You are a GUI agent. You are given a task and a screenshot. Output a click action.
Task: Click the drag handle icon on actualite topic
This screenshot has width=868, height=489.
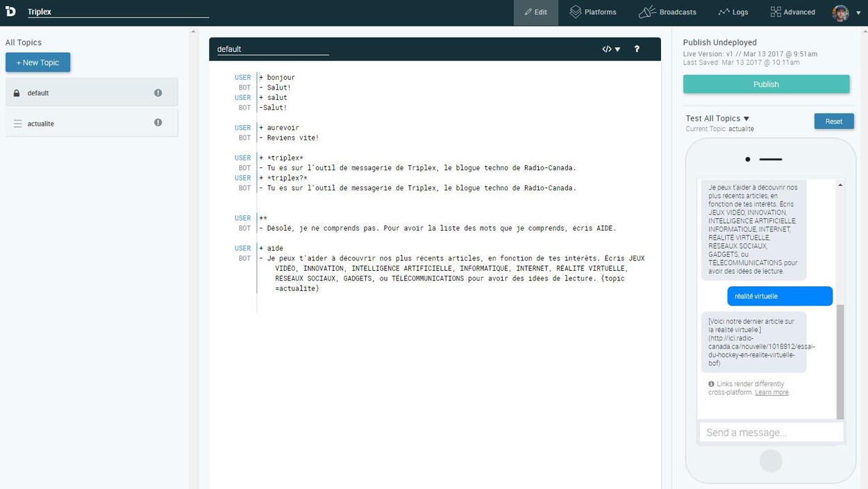pyautogui.click(x=17, y=124)
